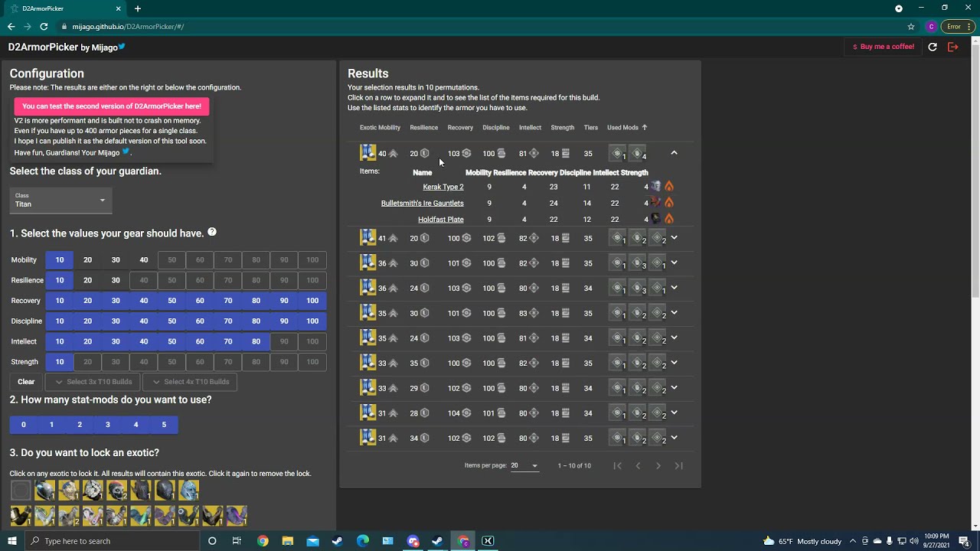This screenshot has height=551, width=980.
Task: Set Recovery minimum to 100
Action: pos(312,301)
